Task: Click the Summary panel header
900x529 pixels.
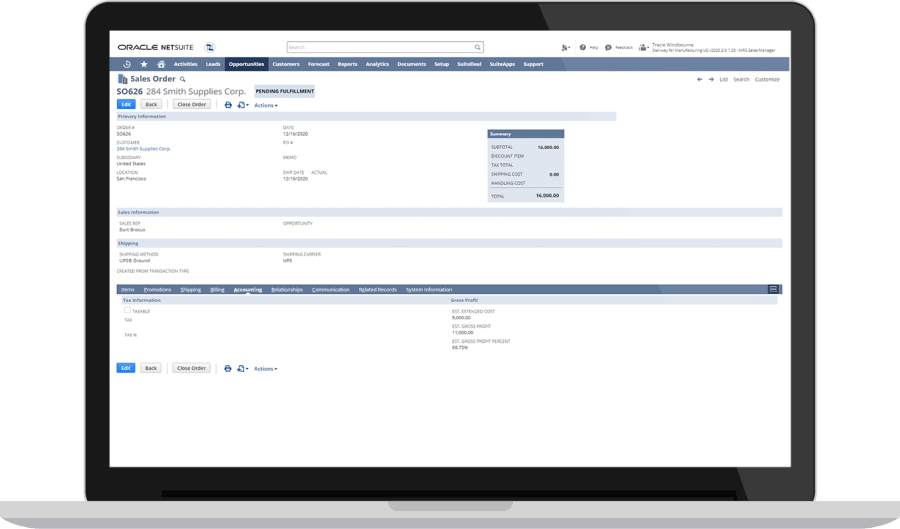Action: click(526, 134)
